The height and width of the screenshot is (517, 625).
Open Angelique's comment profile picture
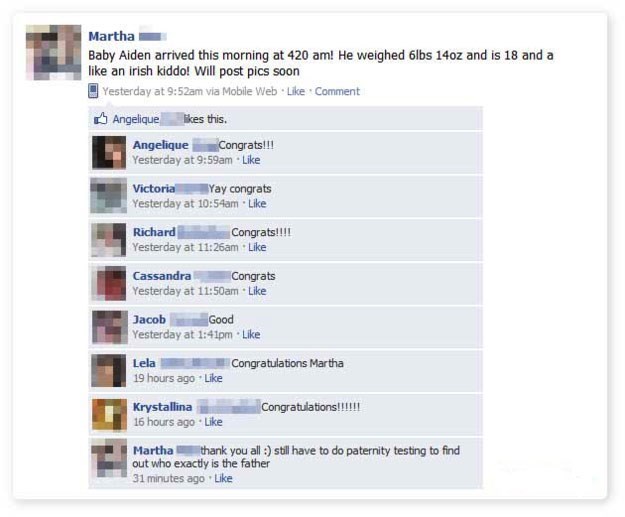[109, 153]
